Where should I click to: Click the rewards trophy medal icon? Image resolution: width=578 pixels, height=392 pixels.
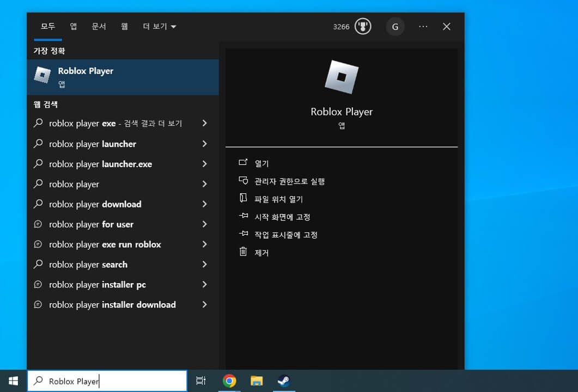coord(363,27)
